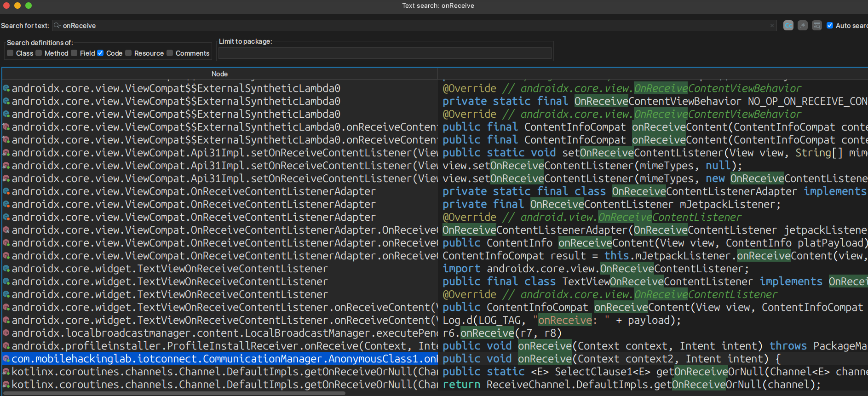Select the r6.onReceive(r7, r8) code result
Image resolution: width=868 pixels, height=396 pixels.
[502, 333]
